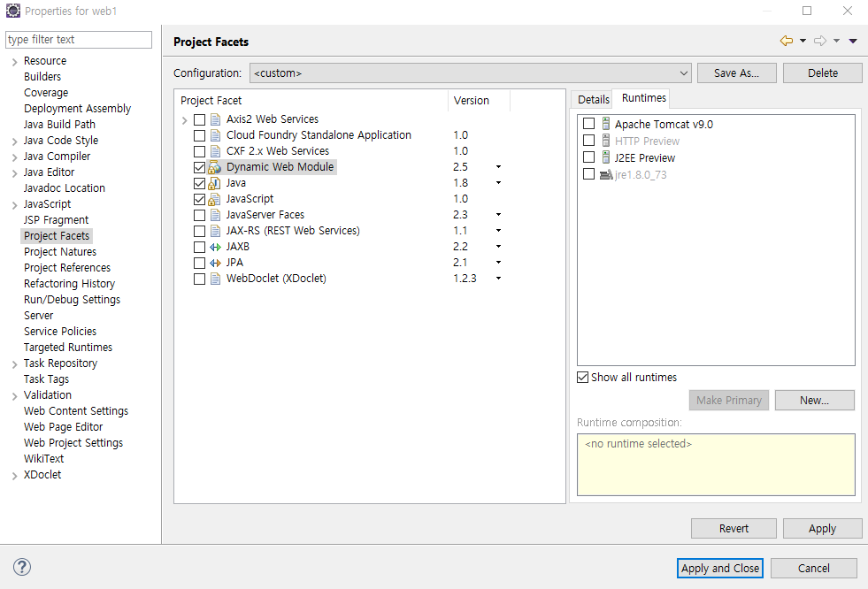Click the help question mark icon
The height and width of the screenshot is (589, 868).
[22, 567]
